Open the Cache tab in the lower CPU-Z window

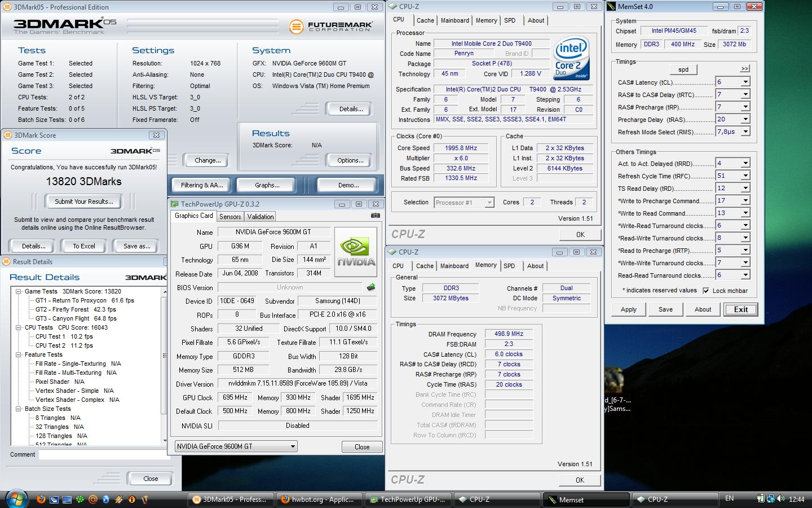pyautogui.click(x=425, y=266)
